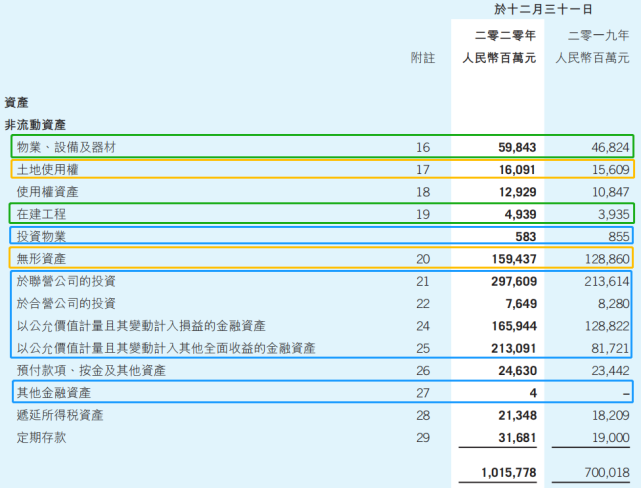Click the 附註 column header

tap(423, 58)
